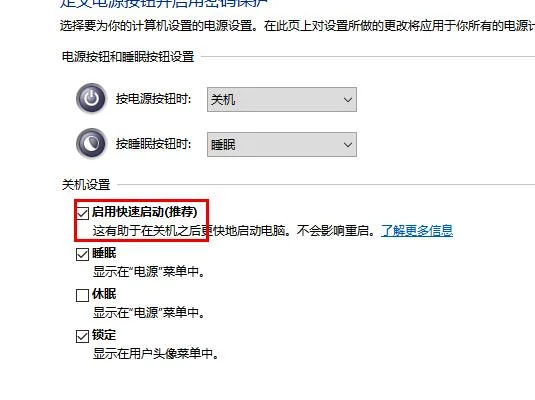The image size is (535, 400).
Task: Click the power button icon
Action: 91,98
